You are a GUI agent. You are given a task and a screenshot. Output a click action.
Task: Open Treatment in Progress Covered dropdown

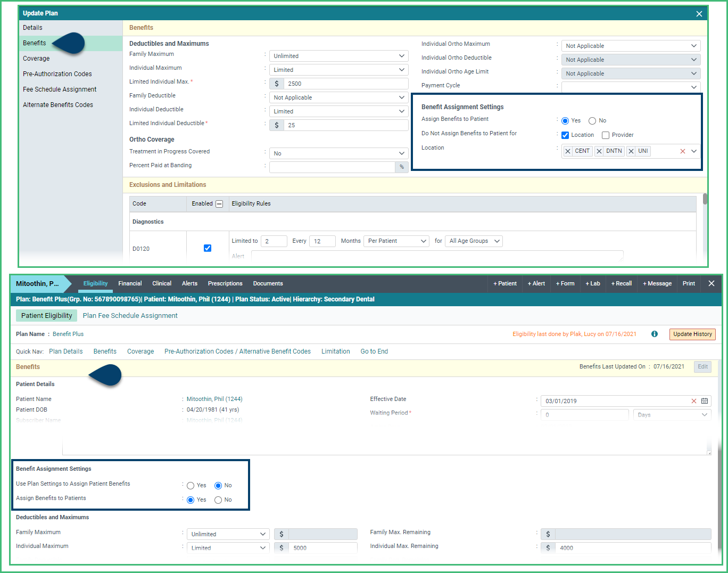[339, 153]
